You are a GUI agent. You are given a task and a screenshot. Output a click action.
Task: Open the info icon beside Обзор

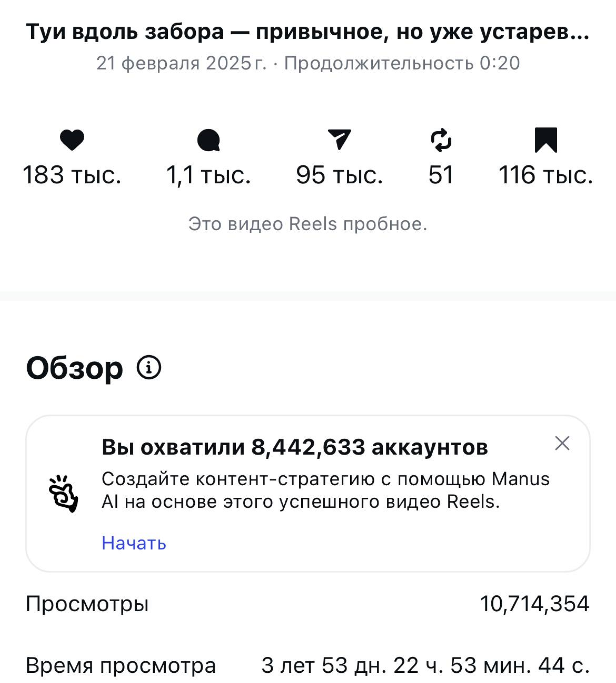coord(149,368)
